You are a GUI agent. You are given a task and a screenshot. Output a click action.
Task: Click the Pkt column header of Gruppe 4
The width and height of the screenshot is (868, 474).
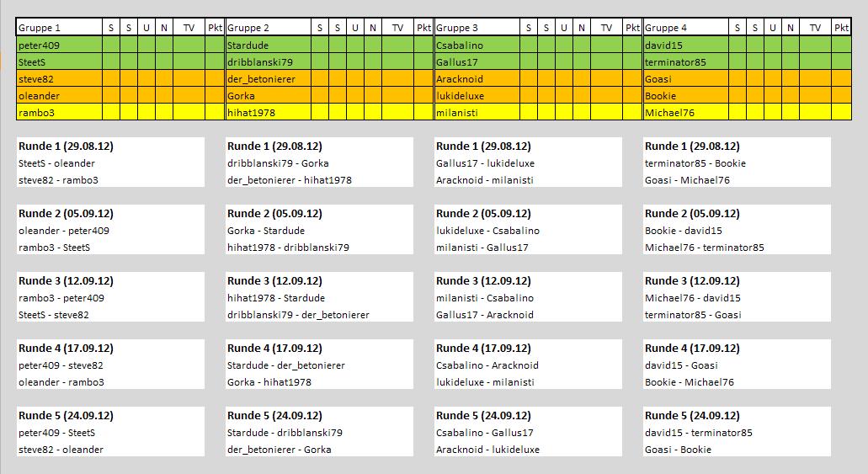pos(841,28)
